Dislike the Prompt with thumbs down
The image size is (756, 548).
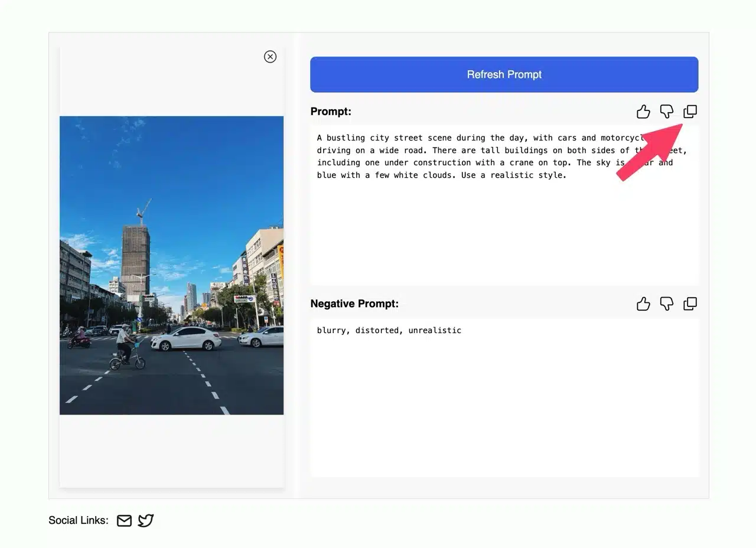(x=666, y=112)
